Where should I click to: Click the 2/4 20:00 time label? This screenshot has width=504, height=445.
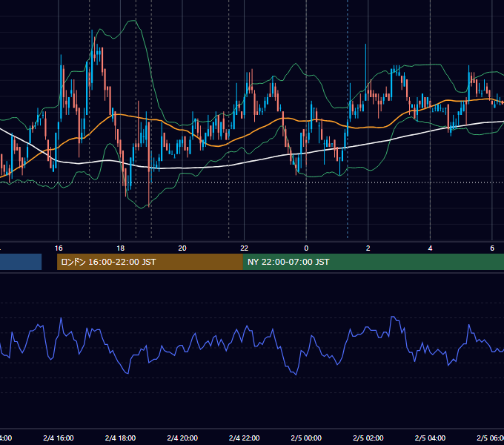tap(182, 438)
